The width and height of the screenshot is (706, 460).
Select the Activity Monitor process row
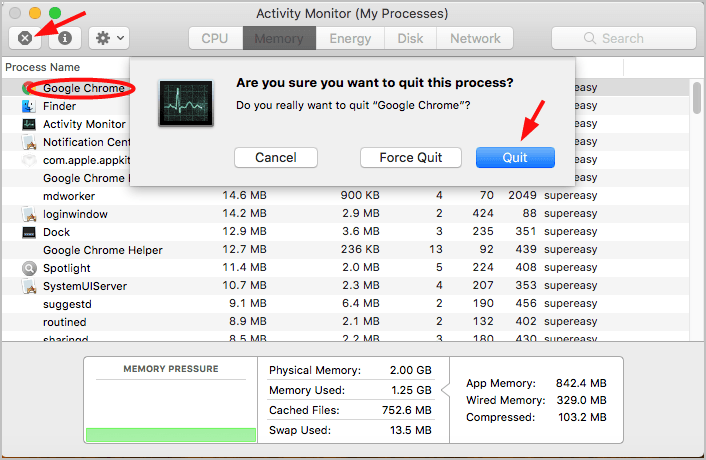pyautogui.click(x=346, y=124)
